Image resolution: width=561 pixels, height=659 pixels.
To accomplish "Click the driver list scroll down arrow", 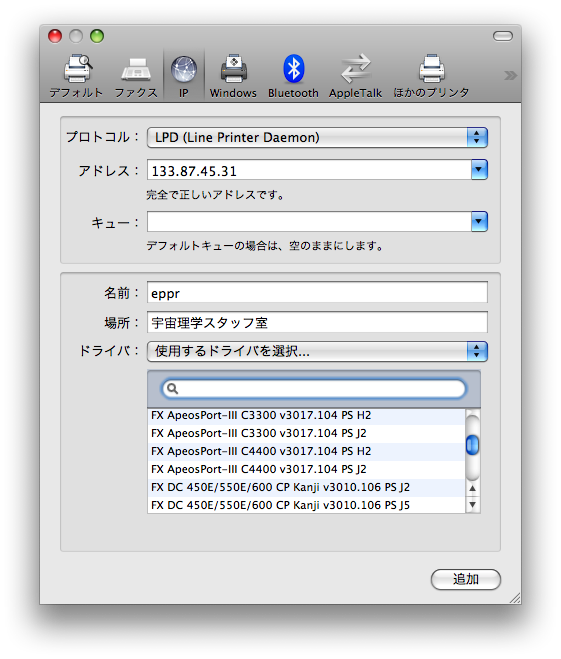I will [473, 505].
